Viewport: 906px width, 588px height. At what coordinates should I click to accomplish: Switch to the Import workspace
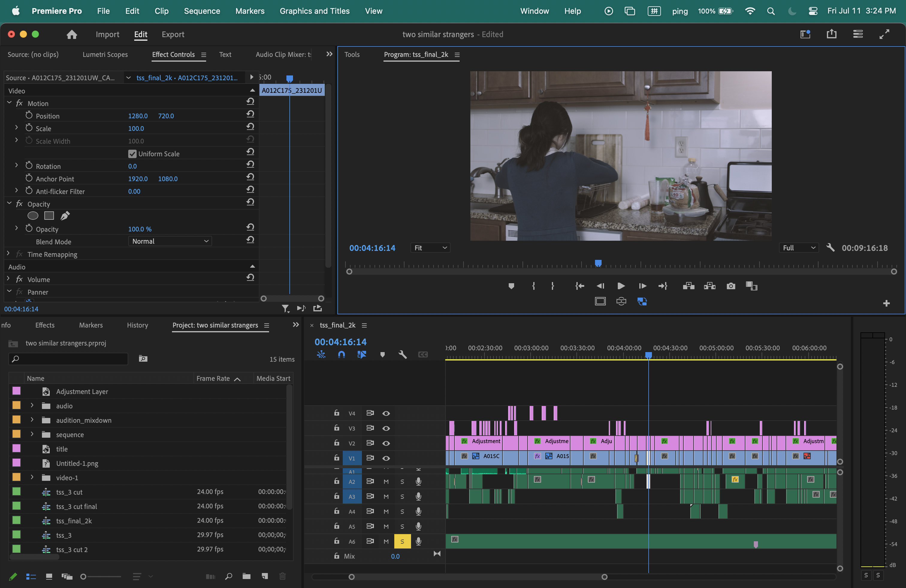(x=107, y=35)
